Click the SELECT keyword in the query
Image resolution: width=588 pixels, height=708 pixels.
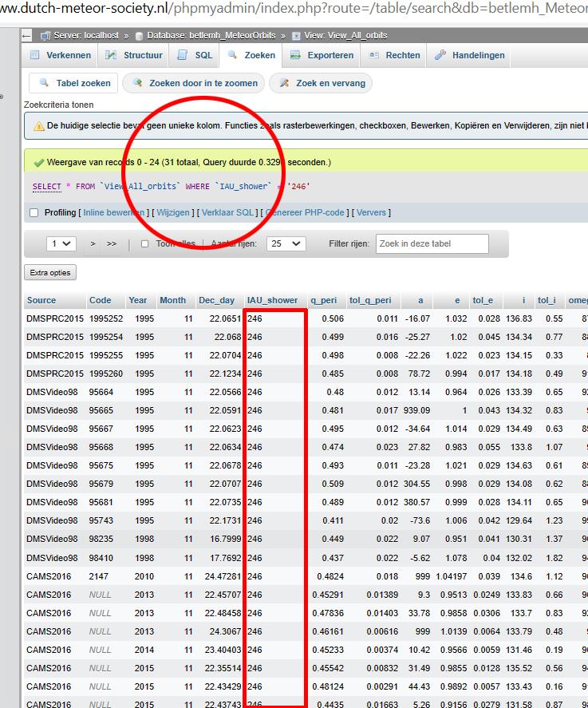(x=46, y=187)
